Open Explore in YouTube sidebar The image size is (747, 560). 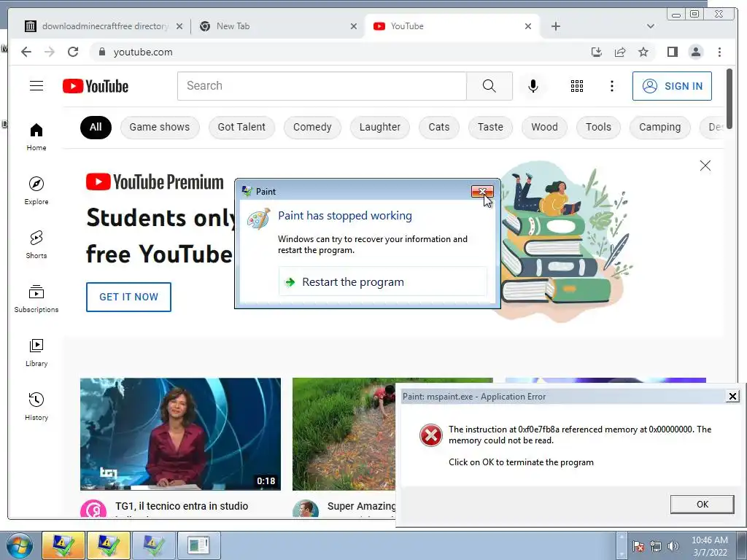point(36,190)
